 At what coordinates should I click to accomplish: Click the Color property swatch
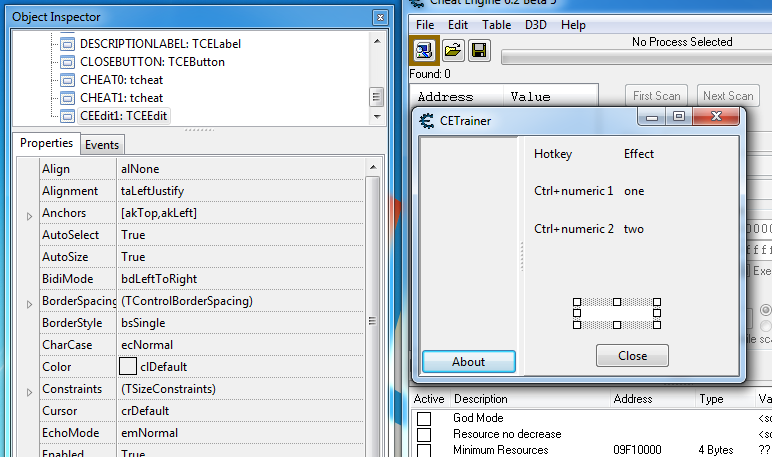pos(128,367)
